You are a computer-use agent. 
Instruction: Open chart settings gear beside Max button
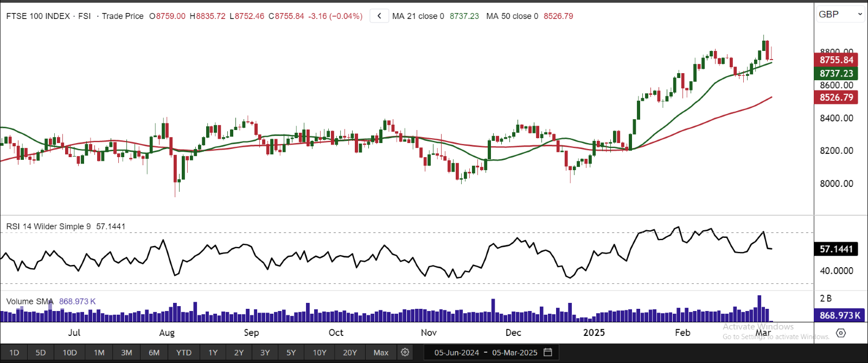(405, 352)
